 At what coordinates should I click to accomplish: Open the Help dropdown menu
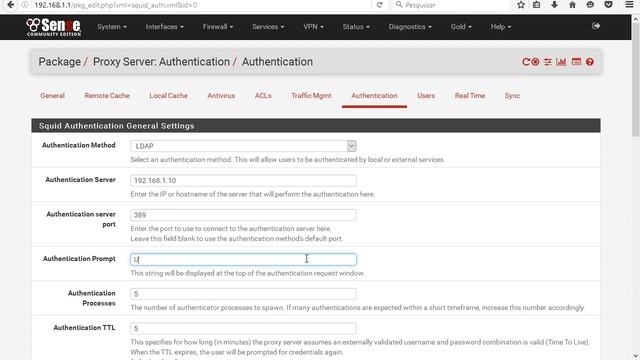pyautogui.click(x=501, y=27)
